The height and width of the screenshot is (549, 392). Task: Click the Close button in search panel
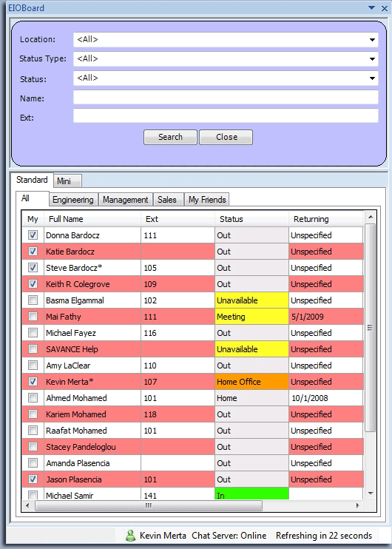click(x=226, y=137)
